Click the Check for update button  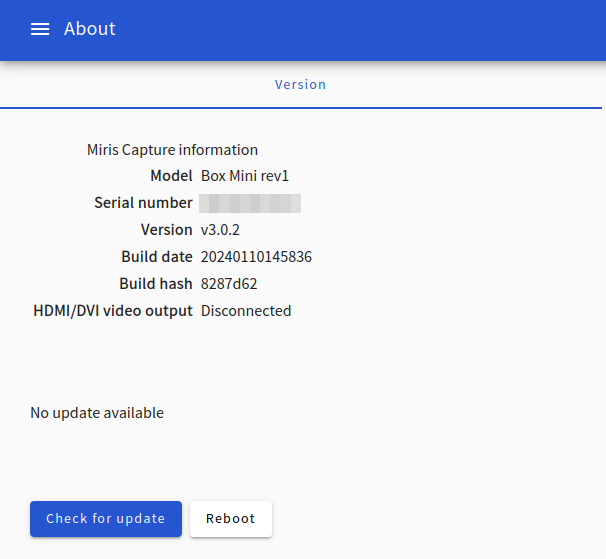coord(106,519)
